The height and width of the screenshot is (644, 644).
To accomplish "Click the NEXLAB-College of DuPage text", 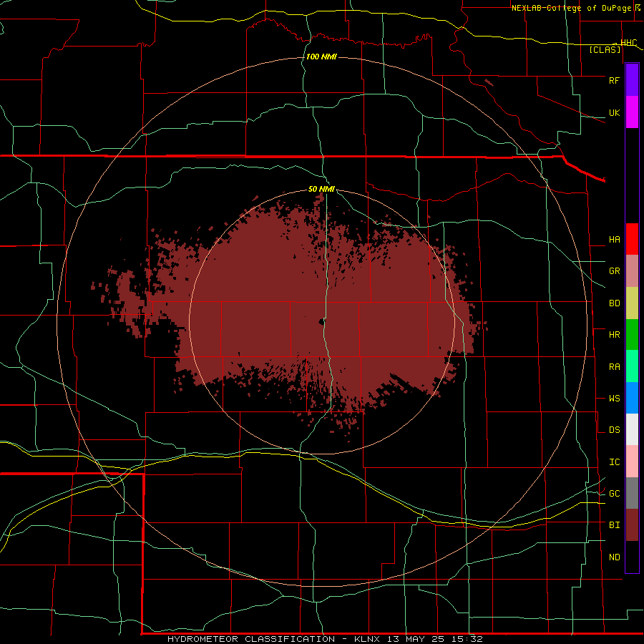I will (571, 8).
